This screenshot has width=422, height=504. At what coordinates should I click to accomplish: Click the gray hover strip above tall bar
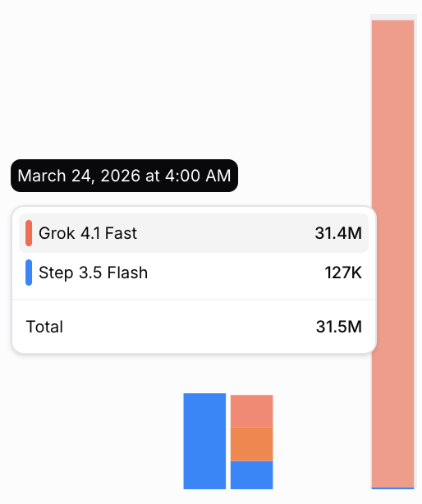[393, 17]
